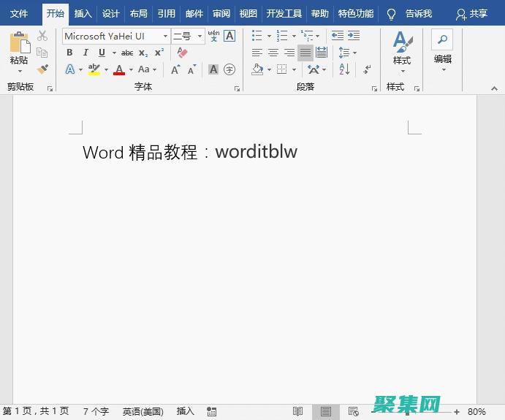Toggle Italic formatting

[86, 53]
